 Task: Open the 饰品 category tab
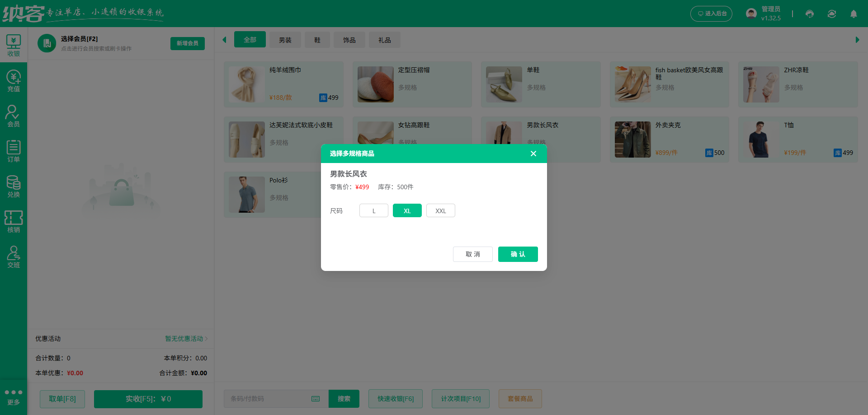point(349,40)
